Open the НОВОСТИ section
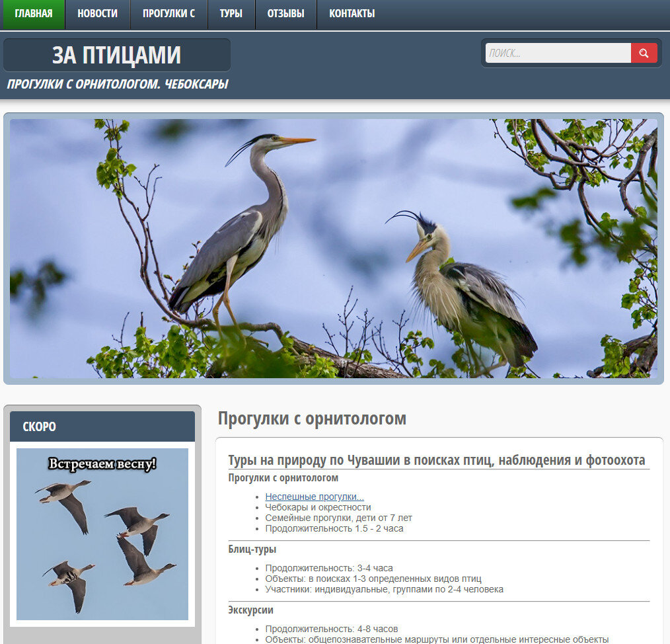670x644 pixels. coord(98,14)
